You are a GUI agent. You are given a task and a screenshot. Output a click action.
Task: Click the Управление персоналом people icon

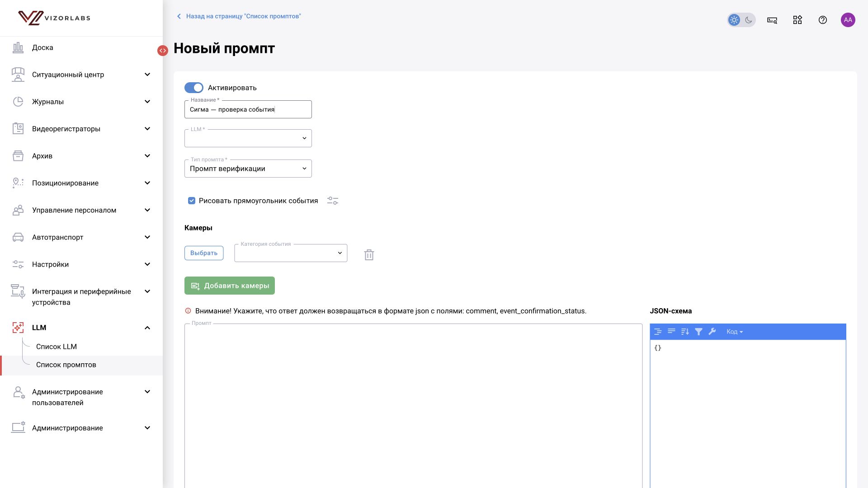(18, 210)
